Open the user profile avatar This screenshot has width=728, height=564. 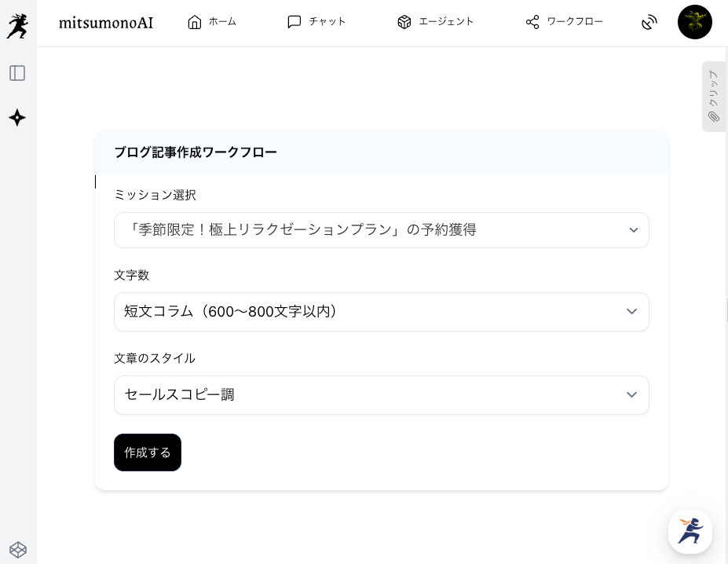click(x=694, y=22)
